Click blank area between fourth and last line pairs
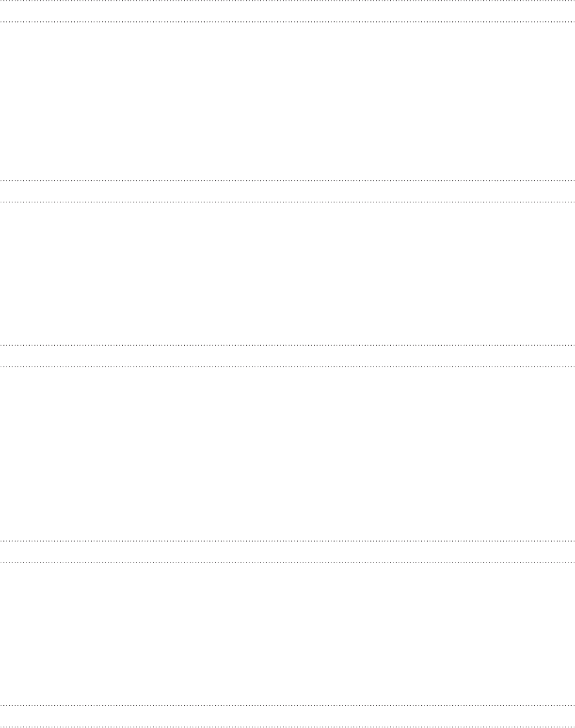 (x=287, y=634)
